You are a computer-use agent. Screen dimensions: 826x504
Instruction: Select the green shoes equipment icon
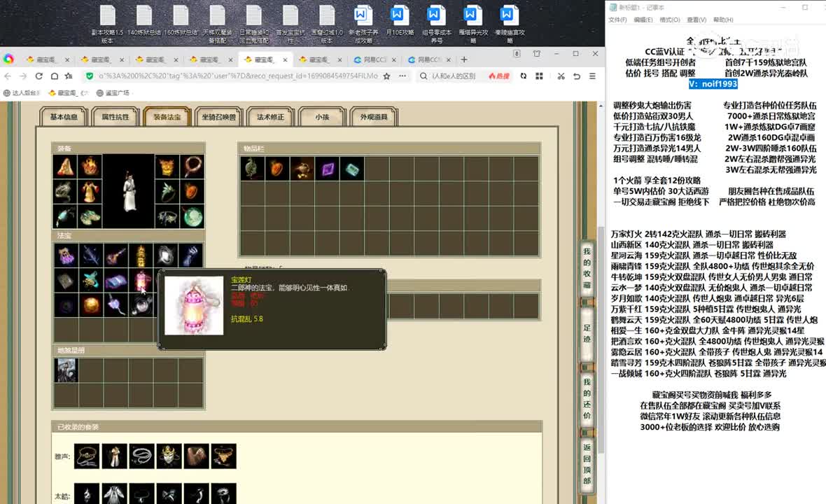click(90, 216)
